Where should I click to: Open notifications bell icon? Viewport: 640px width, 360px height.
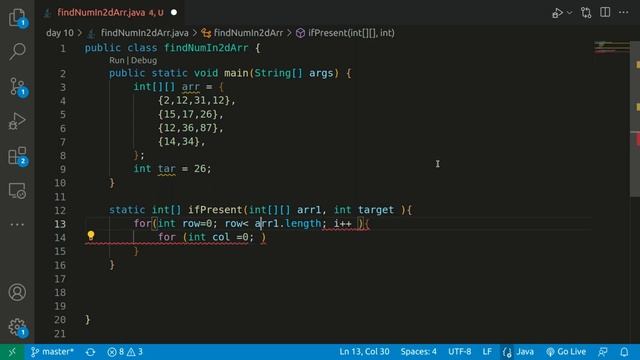click(x=624, y=351)
